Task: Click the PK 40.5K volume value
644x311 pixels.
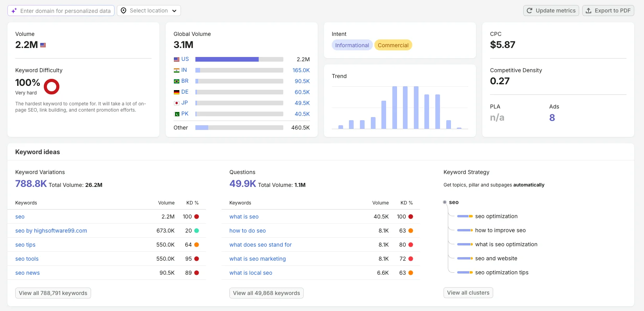Action: 302,114
